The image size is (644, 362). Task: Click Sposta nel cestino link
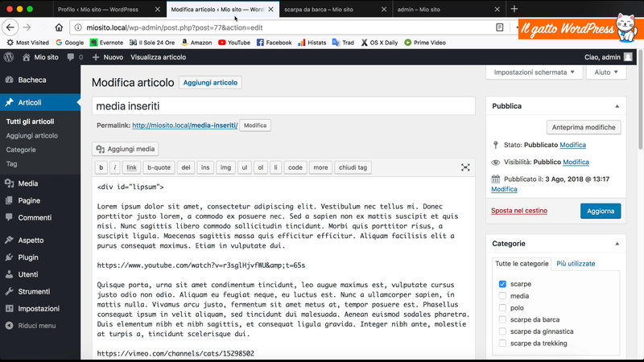pyautogui.click(x=519, y=211)
